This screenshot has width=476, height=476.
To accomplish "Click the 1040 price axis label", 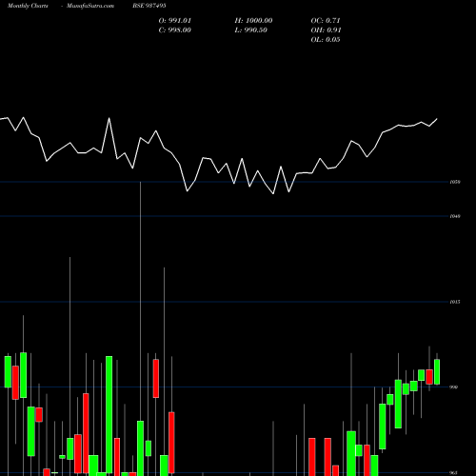I will (455, 216).
